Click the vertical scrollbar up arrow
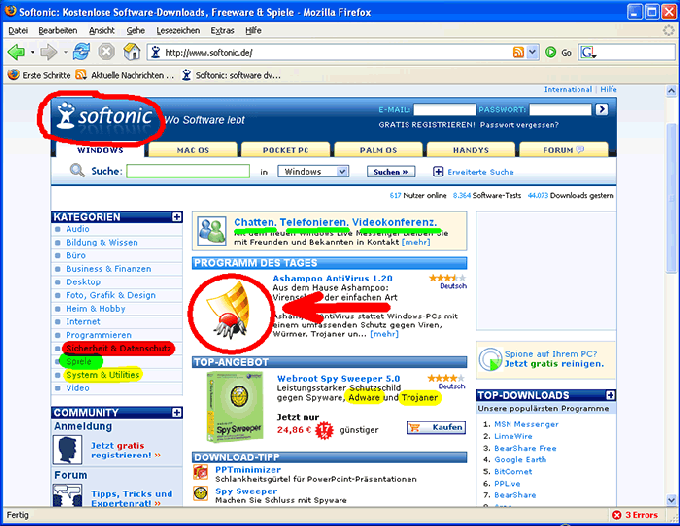 pos(671,91)
